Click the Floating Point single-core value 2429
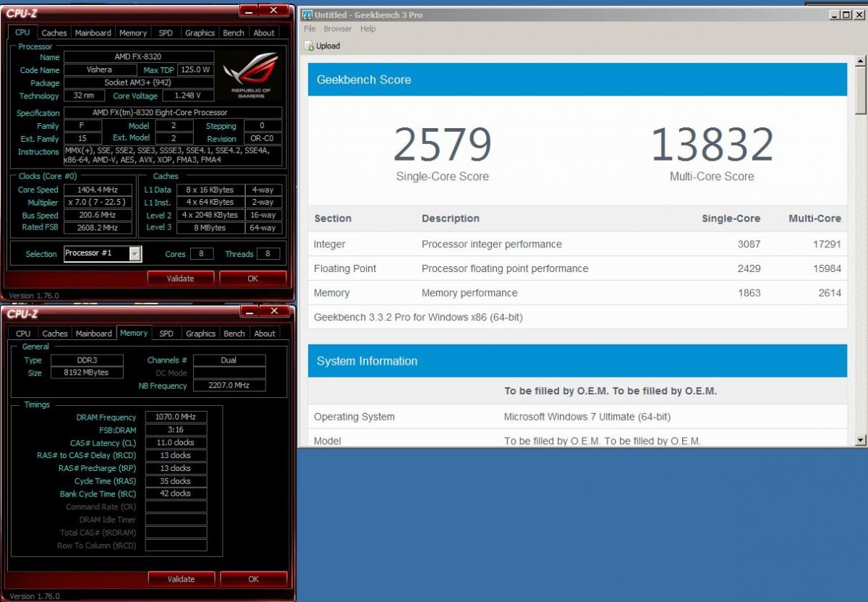 pyautogui.click(x=749, y=268)
